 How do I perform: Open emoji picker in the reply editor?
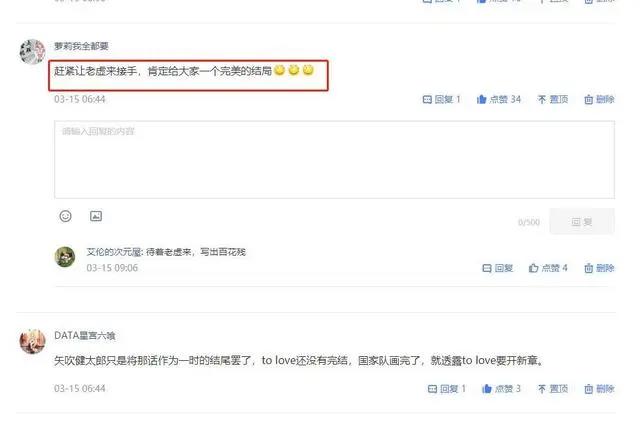click(65, 216)
